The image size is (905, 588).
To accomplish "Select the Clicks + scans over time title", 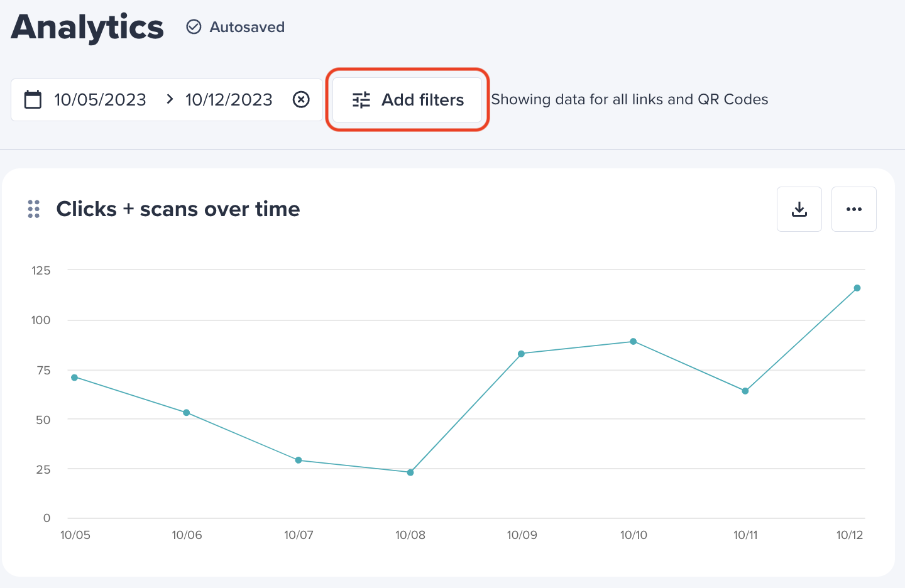I will click(178, 209).
